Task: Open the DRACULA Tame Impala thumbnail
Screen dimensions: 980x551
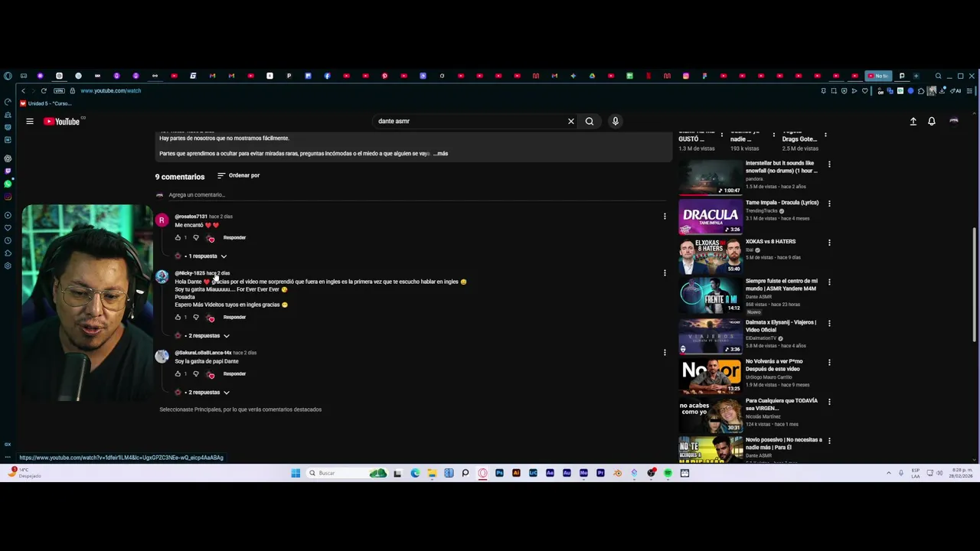Action: point(710,217)
